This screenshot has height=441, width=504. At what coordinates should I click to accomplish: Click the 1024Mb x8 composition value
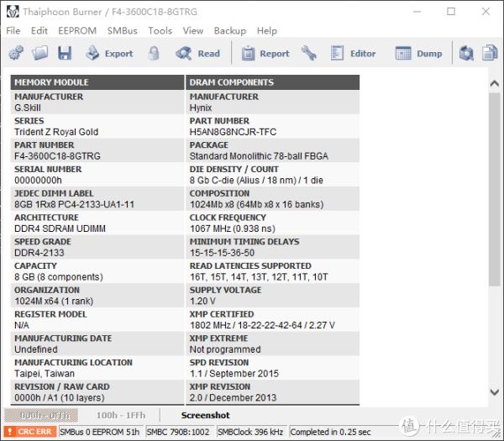point(256,204)
